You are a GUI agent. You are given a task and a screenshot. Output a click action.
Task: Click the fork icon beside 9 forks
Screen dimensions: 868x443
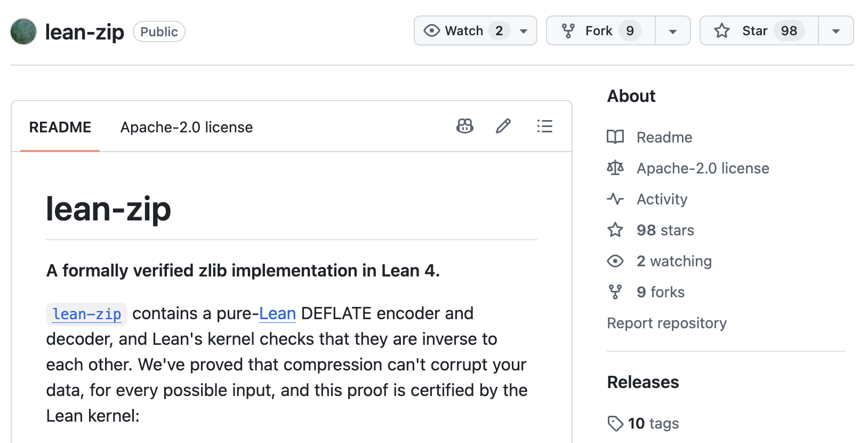coord(615,292)
